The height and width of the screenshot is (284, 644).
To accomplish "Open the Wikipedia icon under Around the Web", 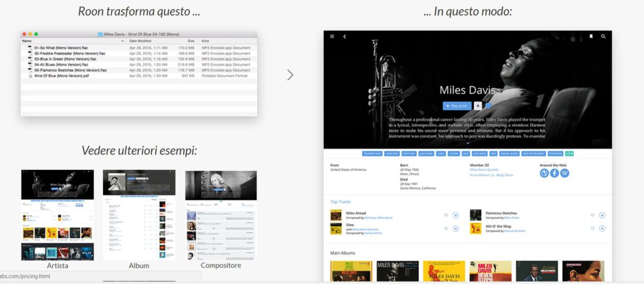I will coord(565,173).
